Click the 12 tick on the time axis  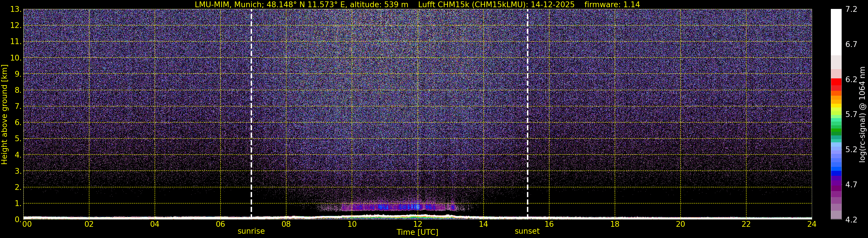(x=417, y=224)
